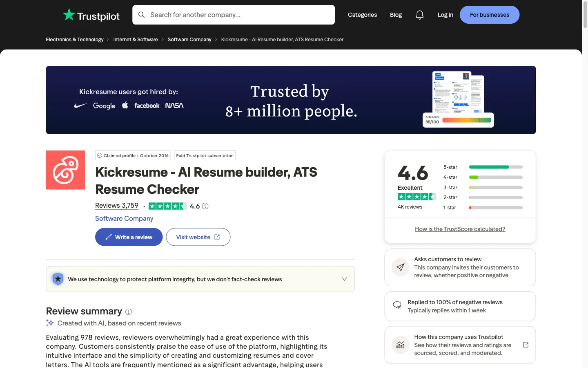Click the bar chart Trustpilot usage icon
Screen dimensions: 588x368
click(x=401, y=345)
